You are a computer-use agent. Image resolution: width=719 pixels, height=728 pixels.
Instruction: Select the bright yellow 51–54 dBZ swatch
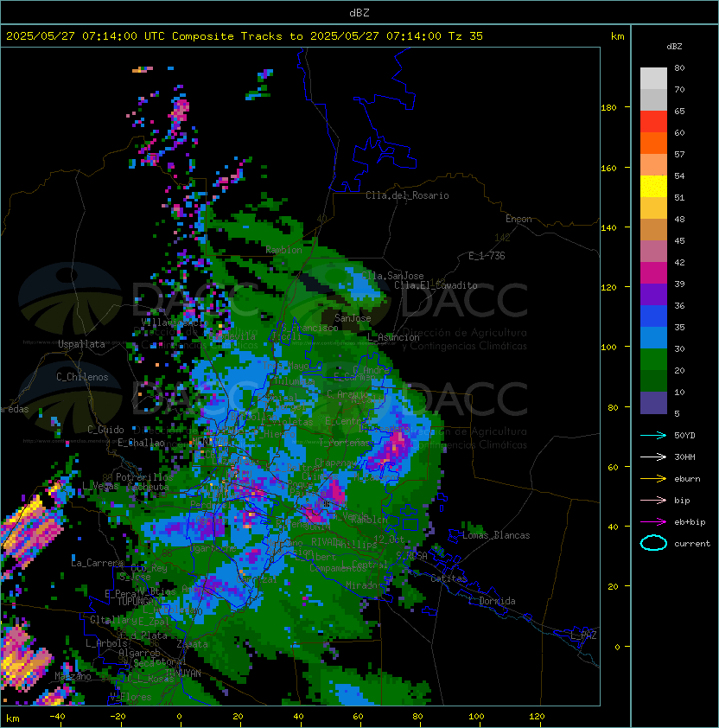pyautogui.click(x=653, y=186)
